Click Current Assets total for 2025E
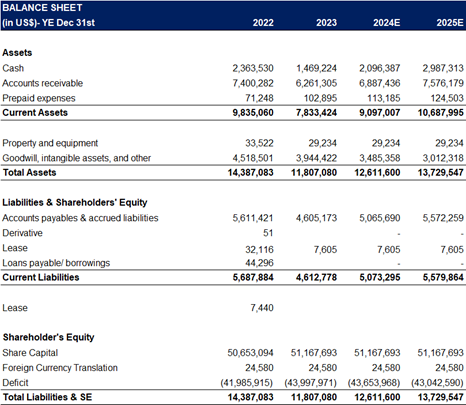 (x=440, y=113)
